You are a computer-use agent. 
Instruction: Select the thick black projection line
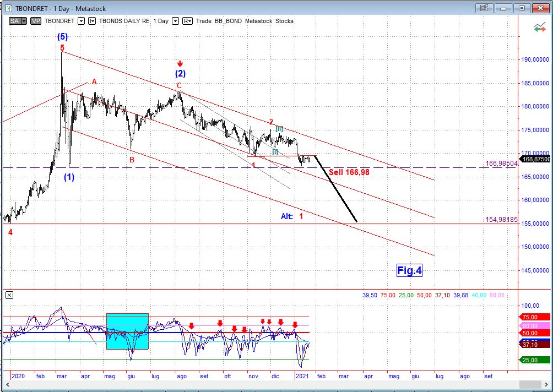[335, 189]
